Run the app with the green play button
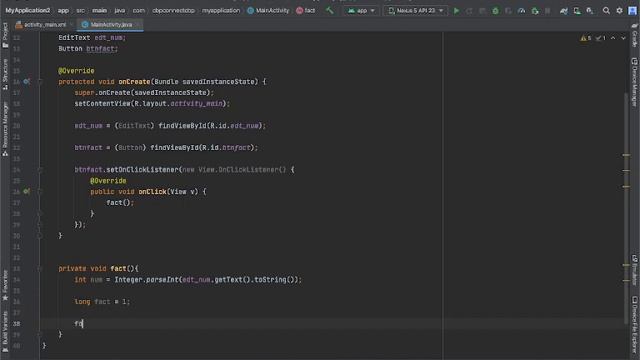This screenshot has width=640, height=360. (456, 11)
